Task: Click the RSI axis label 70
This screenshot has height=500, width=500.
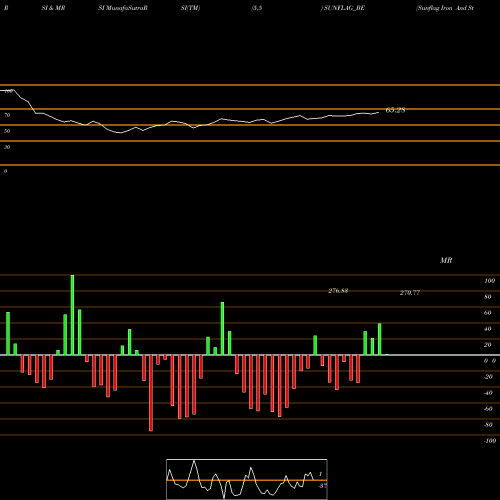Action: pyautogui.click(x=7, y=115)
